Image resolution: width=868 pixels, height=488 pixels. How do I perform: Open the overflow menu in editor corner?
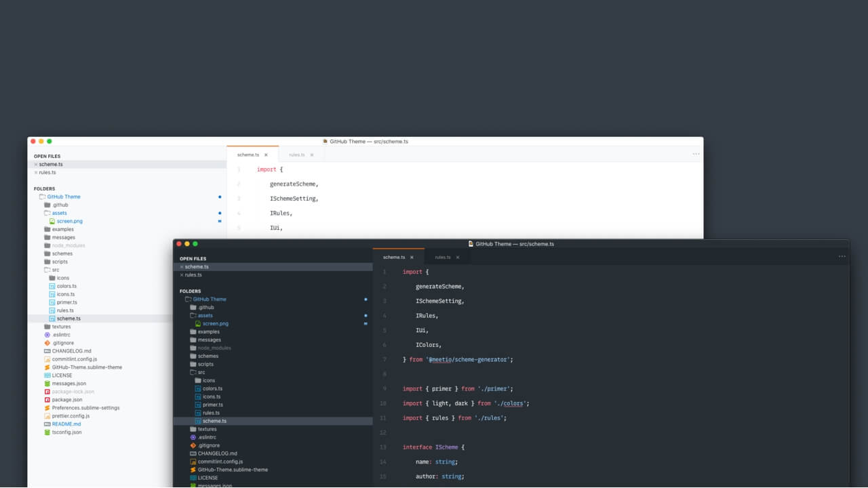click(x=842, y=256)
